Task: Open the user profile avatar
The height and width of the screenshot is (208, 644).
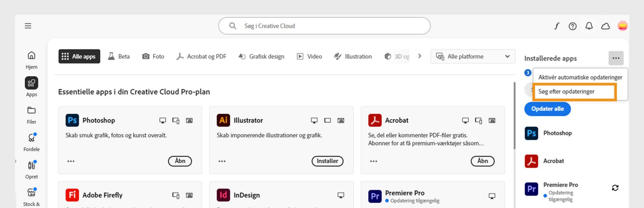Action: pos(622,26)
